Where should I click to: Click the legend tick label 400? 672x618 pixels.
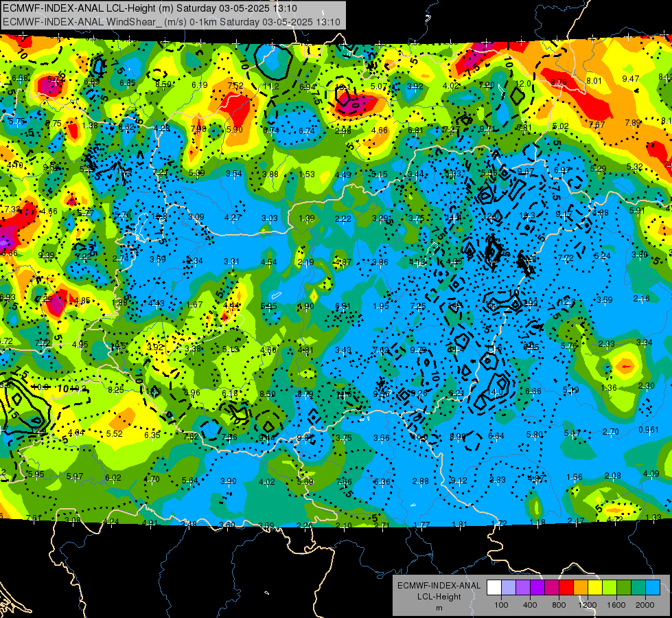[x=530, y=605]
